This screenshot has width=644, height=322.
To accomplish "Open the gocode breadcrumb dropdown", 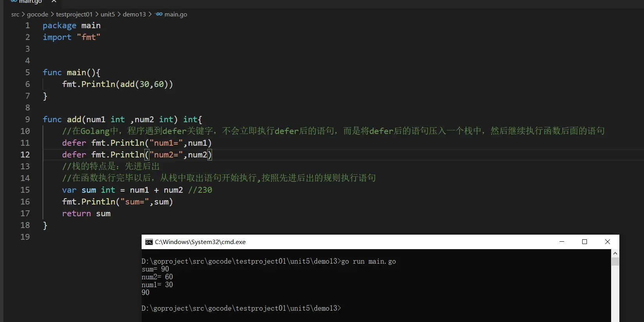I will (x=38, y=14).
